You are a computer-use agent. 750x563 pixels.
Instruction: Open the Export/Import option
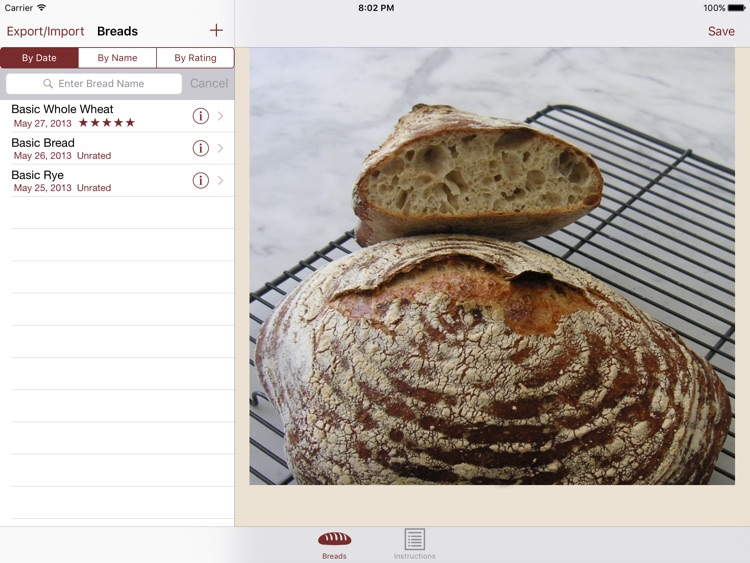pyautogui.click(x=45, y=31)
